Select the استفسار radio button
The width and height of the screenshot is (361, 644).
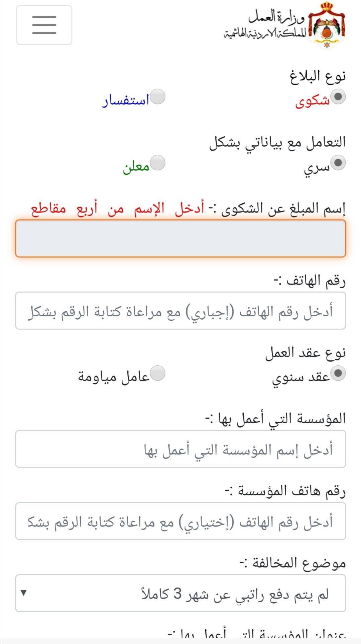[158, 97]
